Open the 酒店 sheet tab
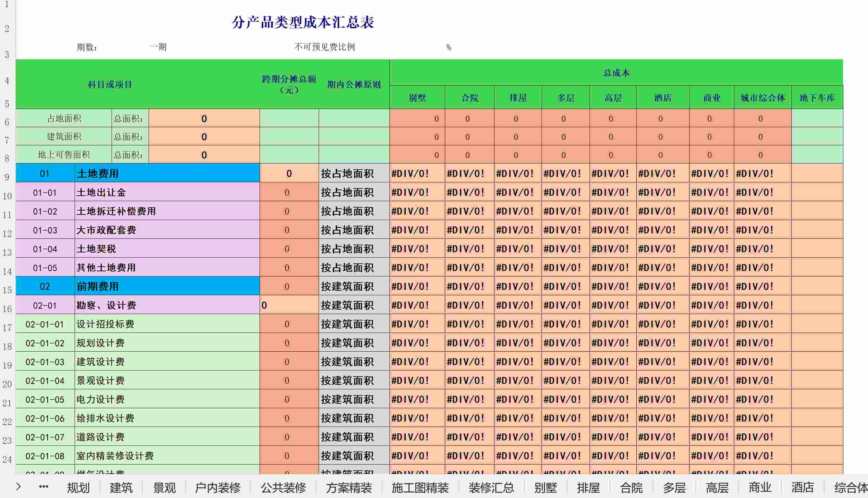 803,487
